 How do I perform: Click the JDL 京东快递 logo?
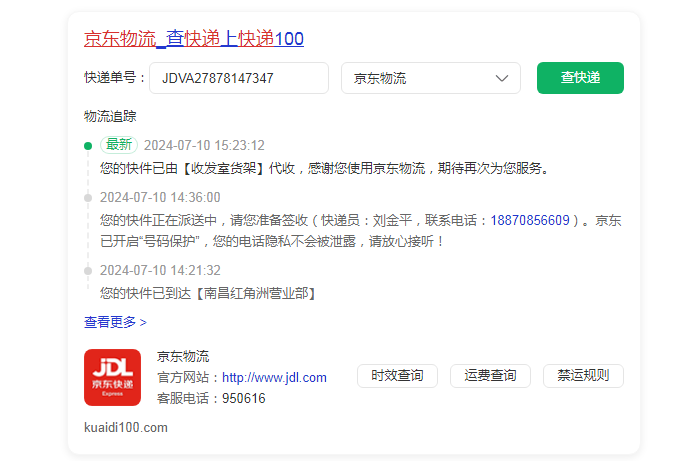[x=112, y=378]
